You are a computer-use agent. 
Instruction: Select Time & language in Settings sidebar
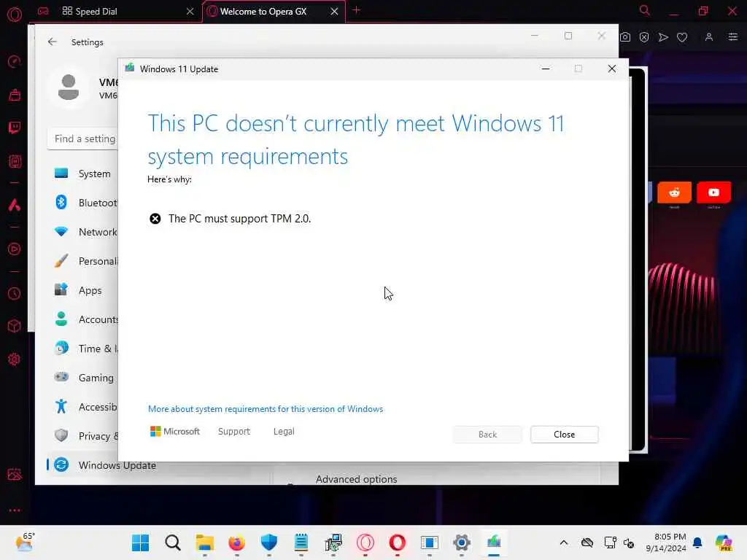click(x=83, y=349)
